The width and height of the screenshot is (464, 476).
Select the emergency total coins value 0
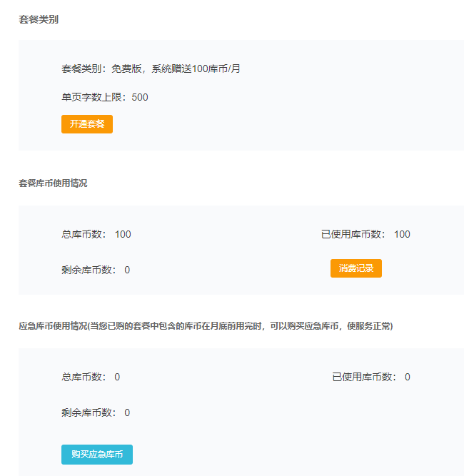tap(117, 377)
